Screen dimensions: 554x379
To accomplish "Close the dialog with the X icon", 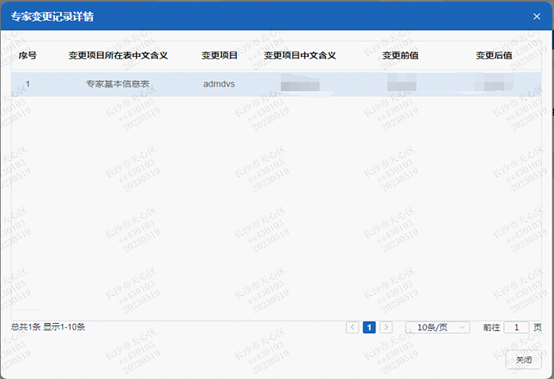I will point(536,17).
